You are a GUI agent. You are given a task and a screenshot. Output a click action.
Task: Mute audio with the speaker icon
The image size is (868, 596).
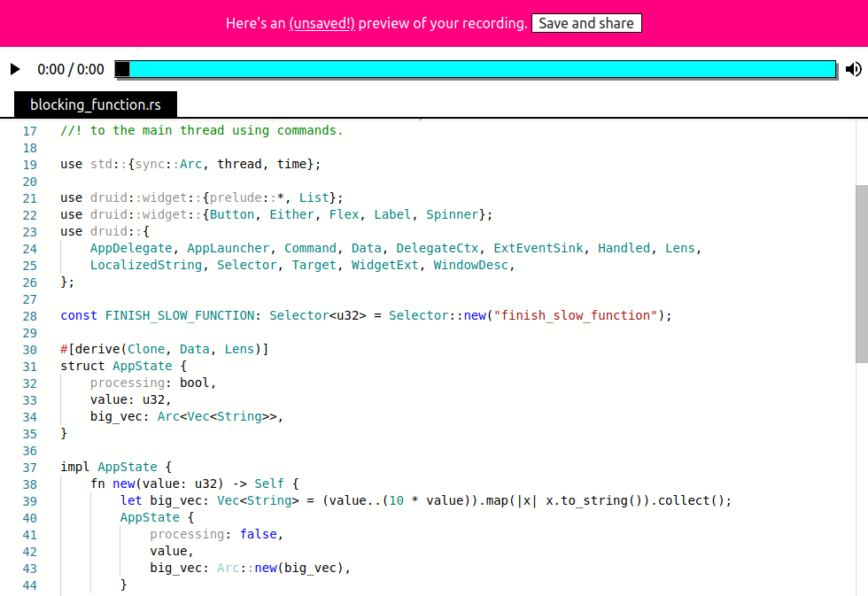pyautogui.click(x=853, y=69)
